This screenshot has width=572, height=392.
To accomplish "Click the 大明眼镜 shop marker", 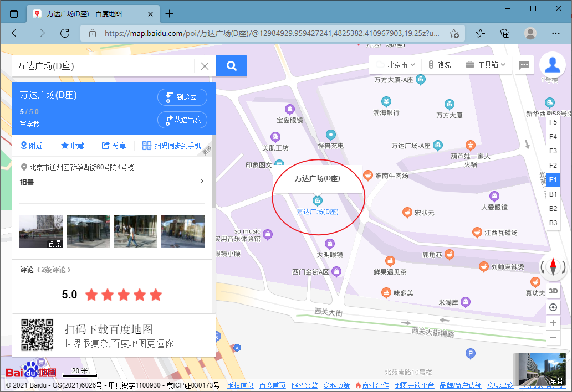I will point(329,244).
